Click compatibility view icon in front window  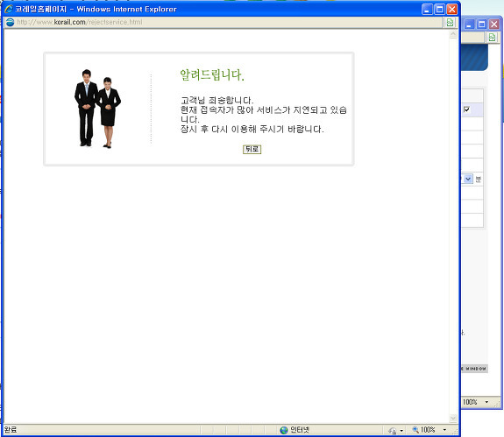coord(450,22)
